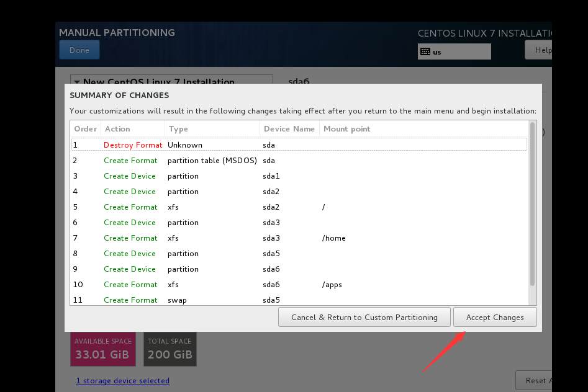Click the TOTAL SPACE 200 GiB box
Image resolution: width=588 pixels, height=392 pixels.
(170, 349)
